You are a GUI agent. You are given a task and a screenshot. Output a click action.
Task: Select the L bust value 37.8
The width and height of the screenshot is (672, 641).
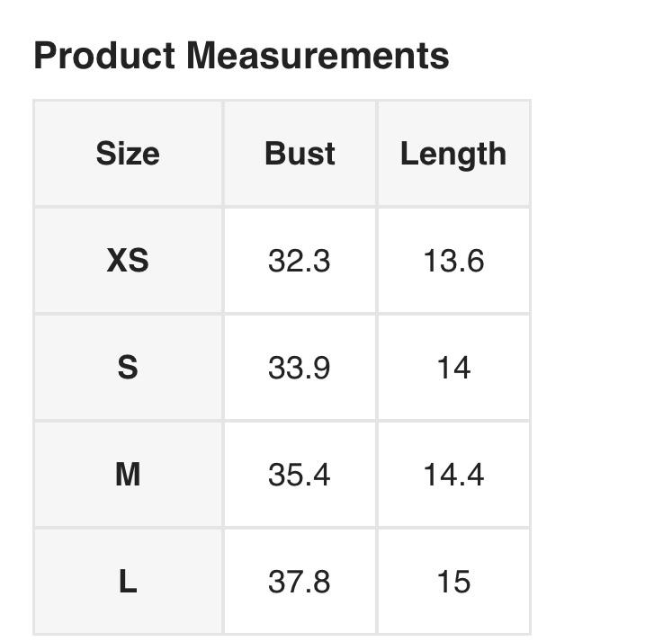pyautogui.click(x=300, y=583)
